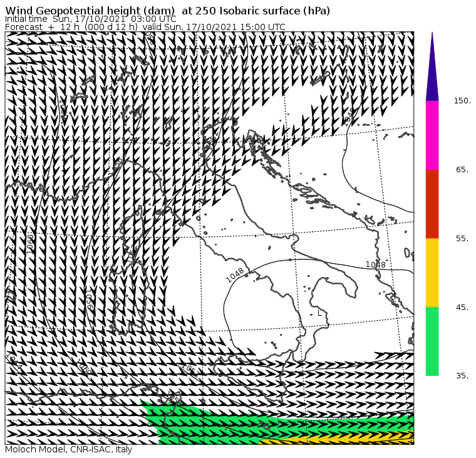Image resolution: width=476 pixels, height=458 pixels.
Task: Click the vertical 1060 contour label on left
Action: pyautogui.click(x=30, y=244)
